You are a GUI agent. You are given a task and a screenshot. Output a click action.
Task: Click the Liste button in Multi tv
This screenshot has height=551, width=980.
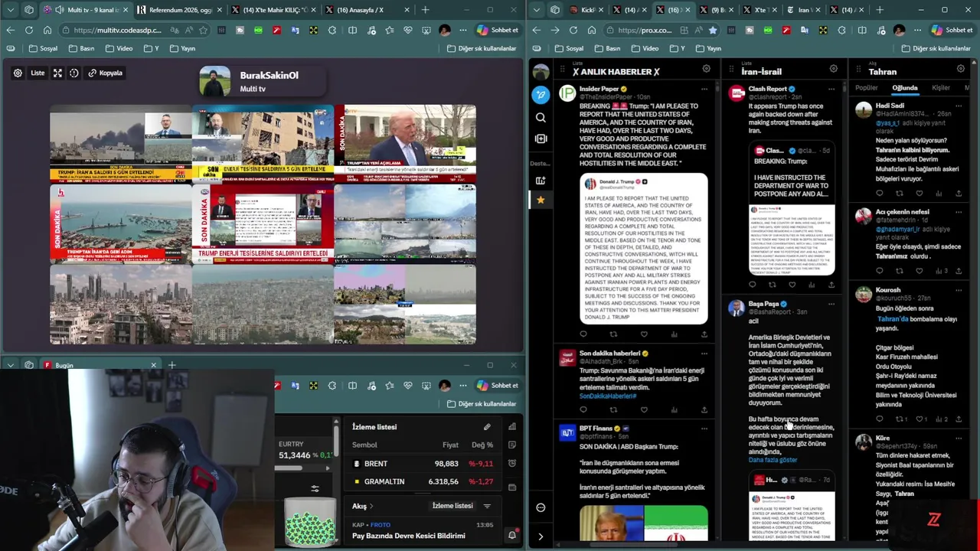pos(38,73)
